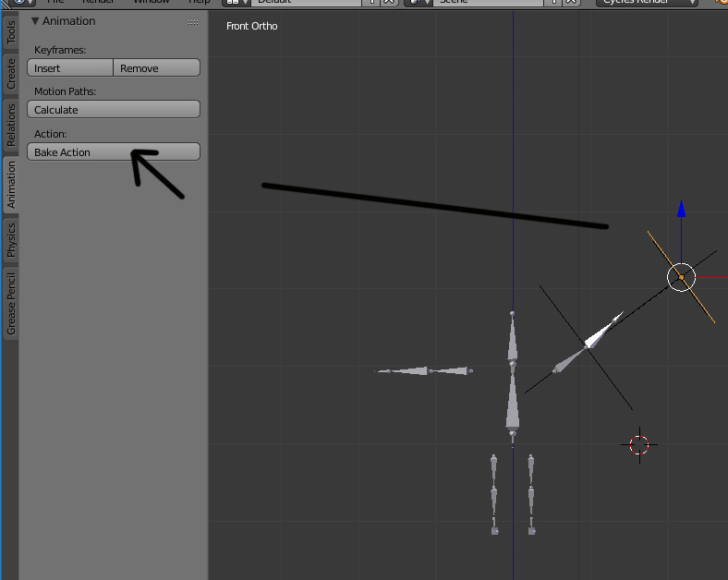Image resolution: width=728 pixels, height=580 pixels.
Task: Go to the Physics tab
Action: tap(11, 240)
